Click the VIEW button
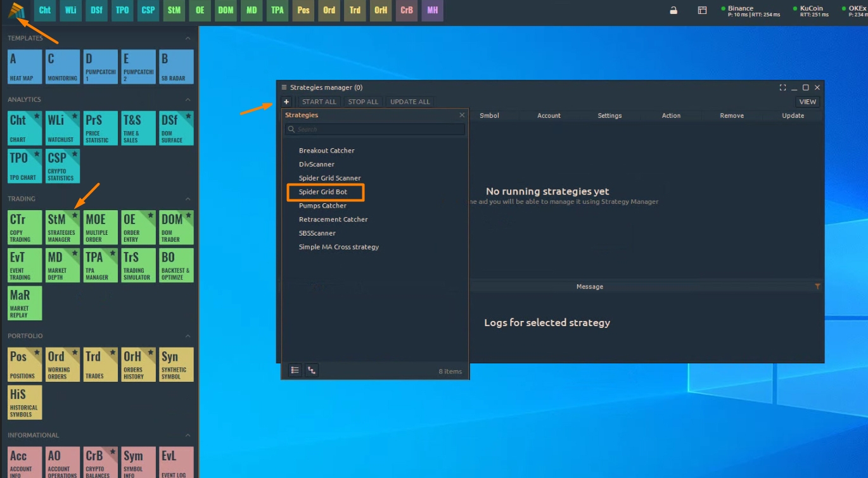The image size is (868, 478). 807,102
